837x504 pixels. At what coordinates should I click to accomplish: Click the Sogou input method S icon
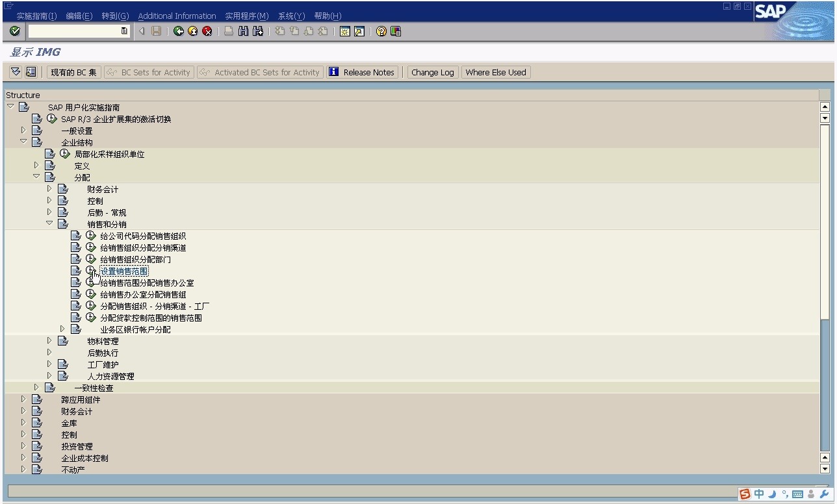[745, 495]
